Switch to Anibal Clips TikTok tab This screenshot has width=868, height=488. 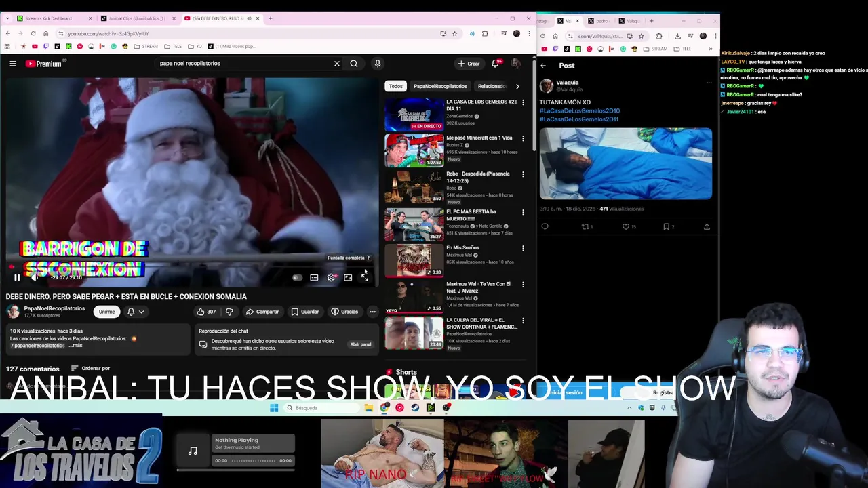(x=138, y=18)
